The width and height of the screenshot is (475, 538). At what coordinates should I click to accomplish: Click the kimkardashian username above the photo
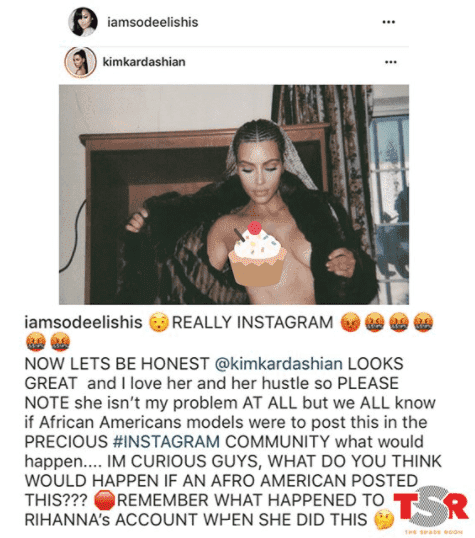144,62
